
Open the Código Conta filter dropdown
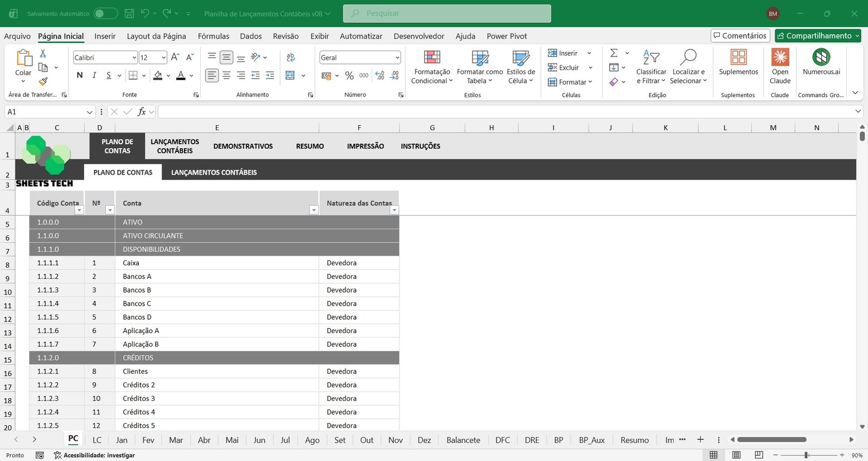(x=79, y=210)
